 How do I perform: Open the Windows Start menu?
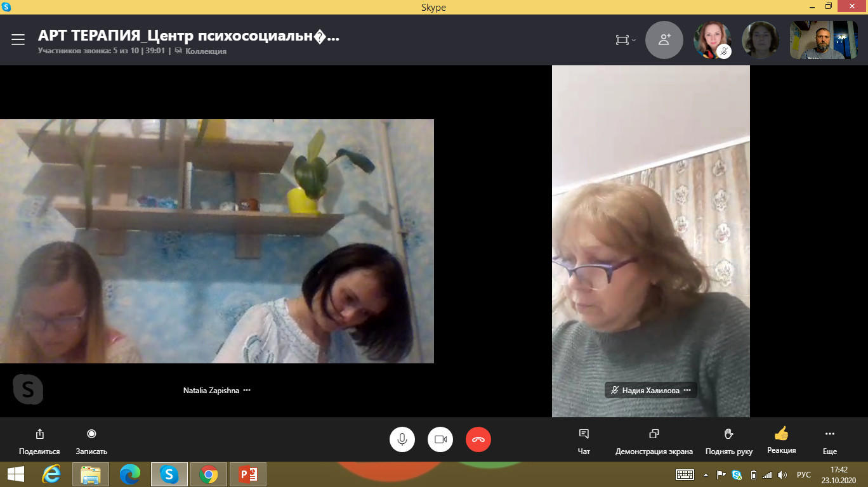pos(16,474)
